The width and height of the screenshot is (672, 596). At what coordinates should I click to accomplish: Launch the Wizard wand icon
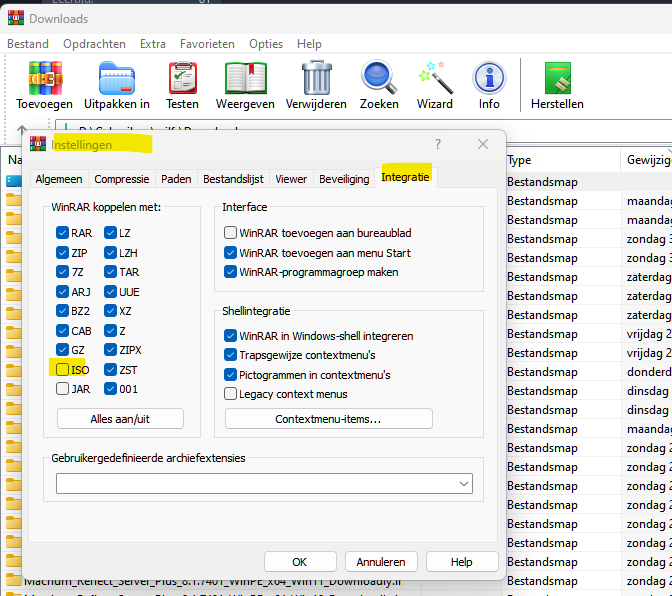tap(434, 79)
